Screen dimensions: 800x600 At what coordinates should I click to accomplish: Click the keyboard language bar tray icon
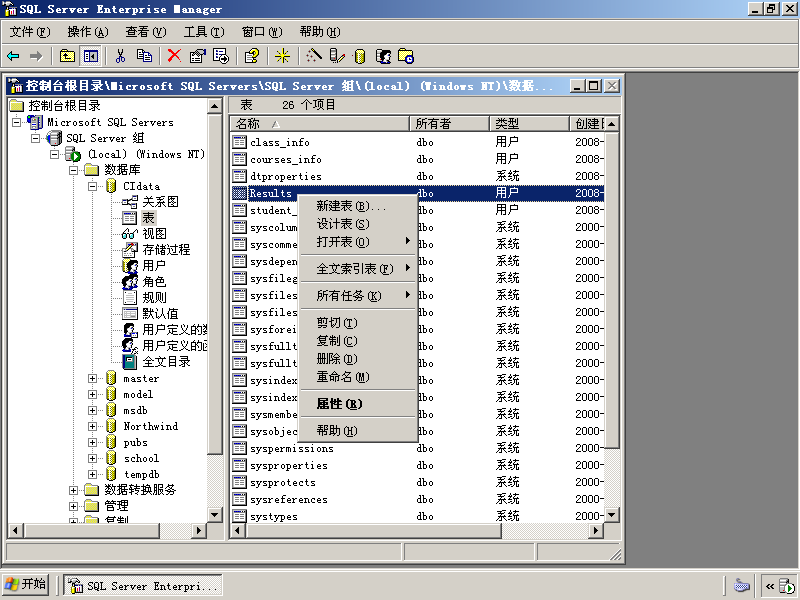click(x=741, y=586)
